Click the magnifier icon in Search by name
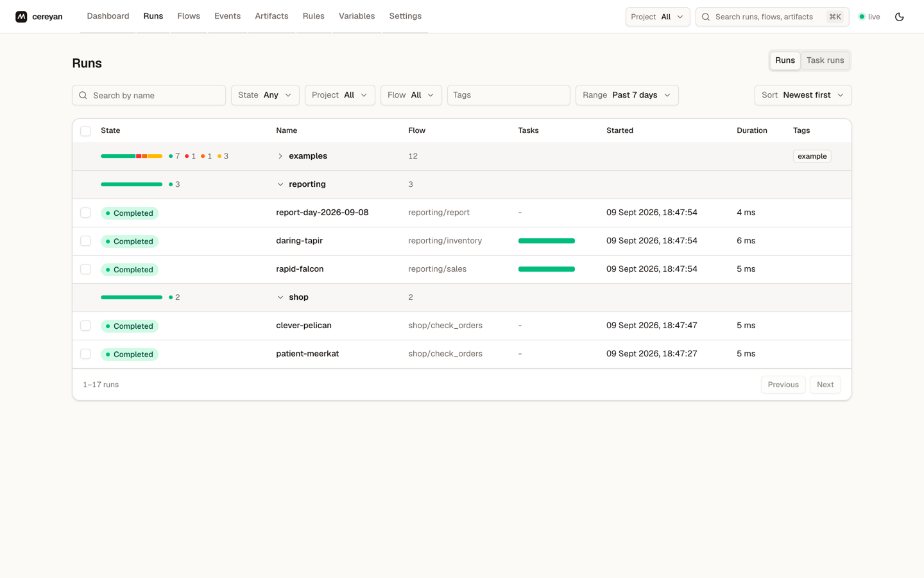Image resolution: width=924 pixels, height=578 pixels. [x=83, y=95]
